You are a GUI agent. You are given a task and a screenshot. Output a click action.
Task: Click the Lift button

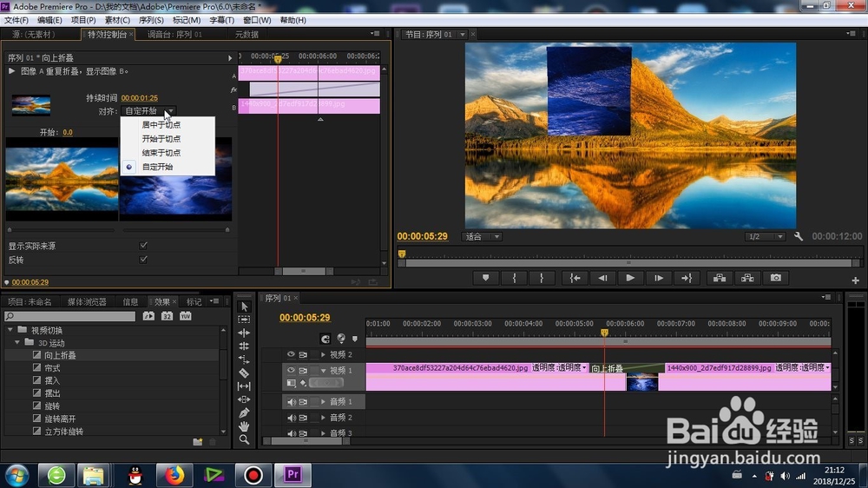point(720,278)
